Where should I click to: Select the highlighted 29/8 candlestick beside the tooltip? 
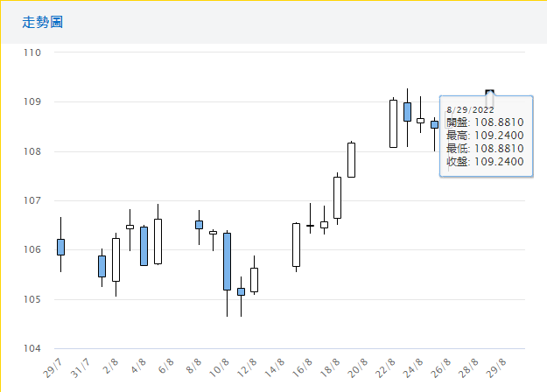click(x=490, y=92)
